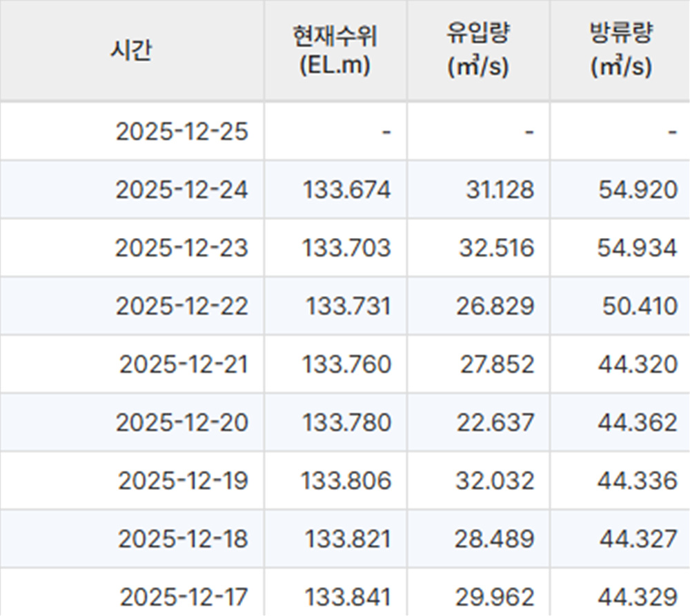Click the 현재수위 (EL.m) column header
690x616 pixels.
pos(335,50)
